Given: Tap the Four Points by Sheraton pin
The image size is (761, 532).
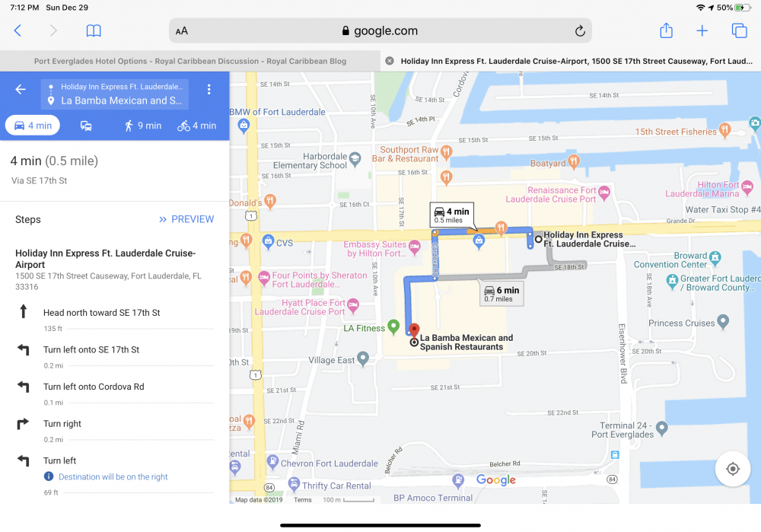Looking at the screenshot, I should pos(263,278).
